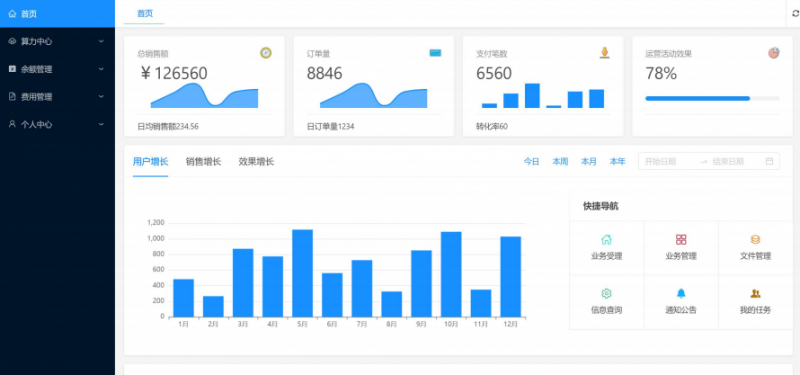Viewport: 800px width, 375px height.
Task: Click card icon on 订单量 card
Action: click(435, 53)
